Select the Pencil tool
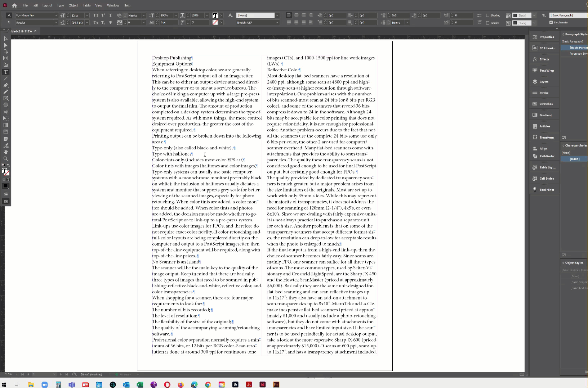This screenshot has height=388, width=588. [x=5, y=92]
